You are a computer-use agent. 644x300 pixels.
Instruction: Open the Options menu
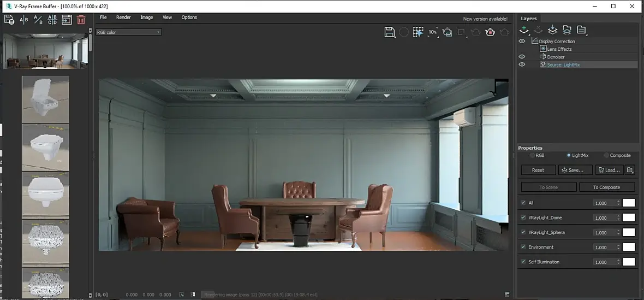tap(189, 17)
